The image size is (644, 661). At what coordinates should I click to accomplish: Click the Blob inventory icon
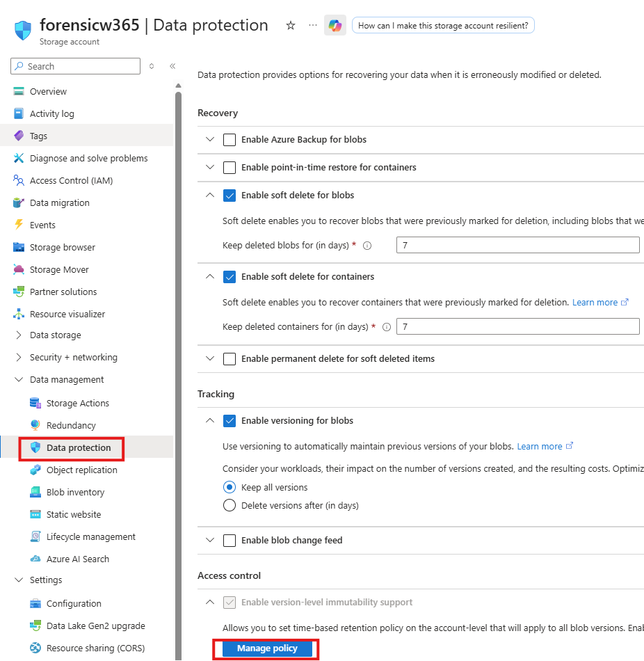(35, 492)
